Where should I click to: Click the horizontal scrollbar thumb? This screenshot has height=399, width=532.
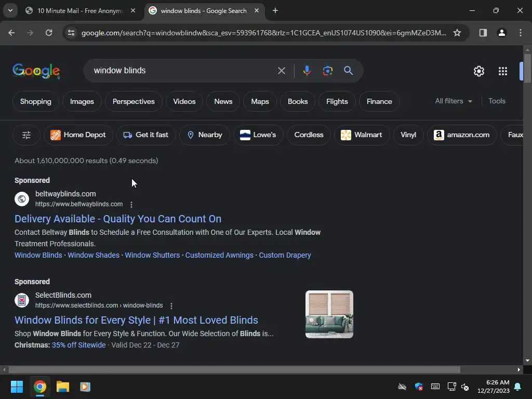click(234, 369)
